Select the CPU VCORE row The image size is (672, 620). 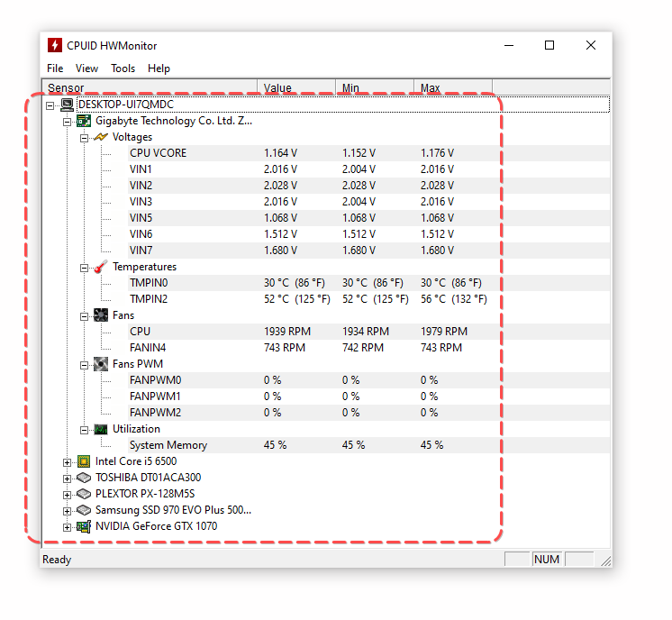(x=368, y=153)
